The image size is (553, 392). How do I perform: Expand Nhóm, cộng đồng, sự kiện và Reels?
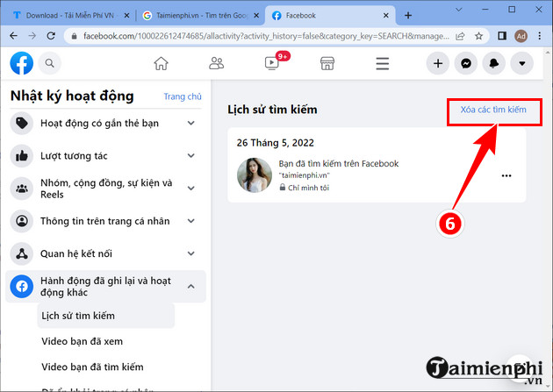(190, 188)
